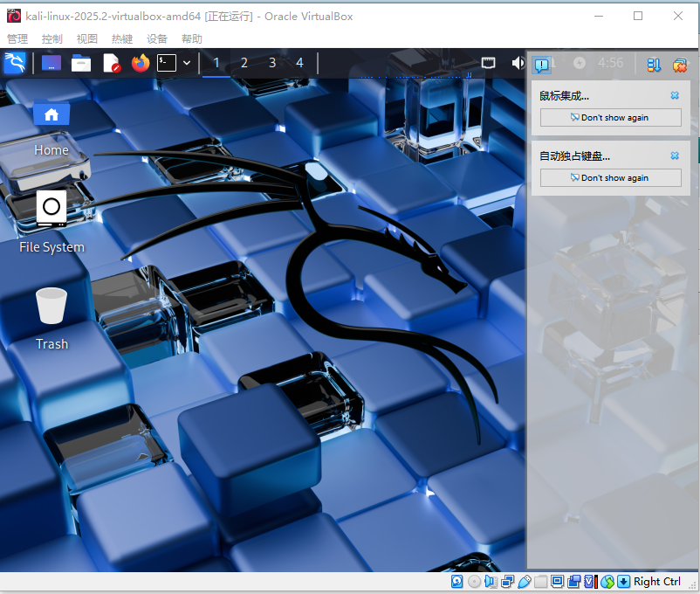Toggle the VirtualBox notification center button
This screenshot has width=700, height=594.
coord(541,66)
